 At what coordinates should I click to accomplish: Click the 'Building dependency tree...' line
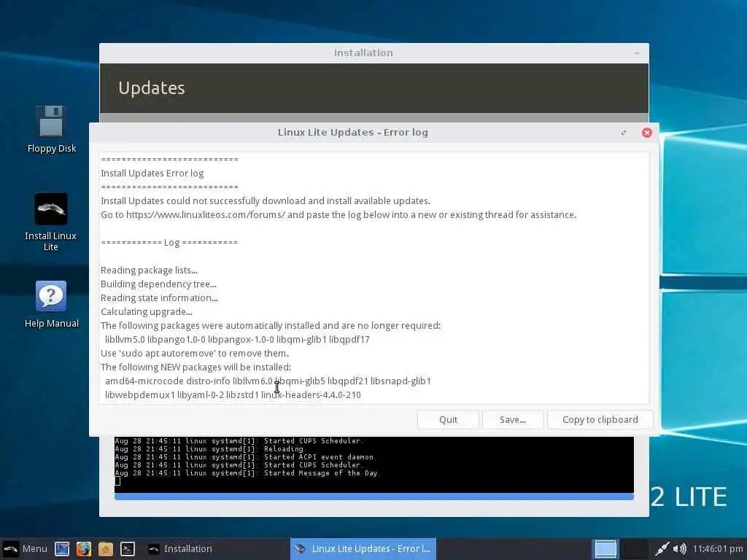158,284
